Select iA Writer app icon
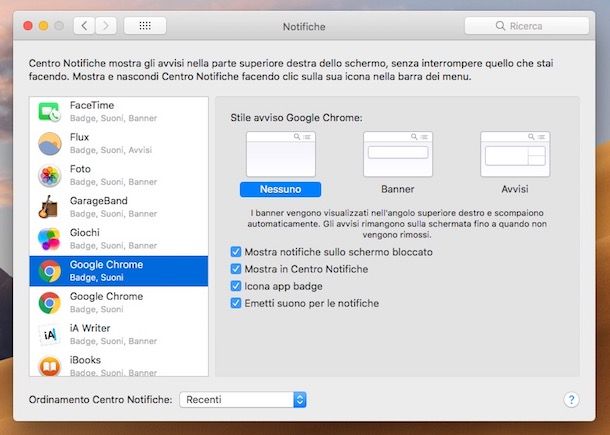610x435 pixels. [49, 334]
